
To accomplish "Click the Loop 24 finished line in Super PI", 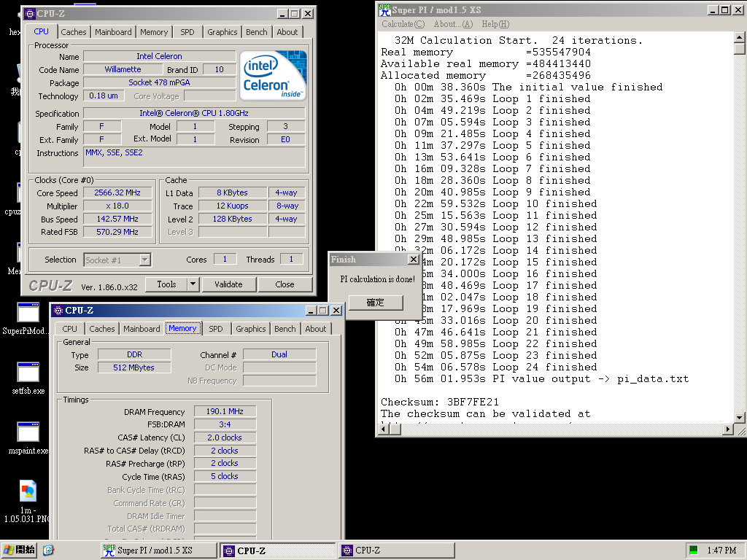I will [x=495, y=367].
